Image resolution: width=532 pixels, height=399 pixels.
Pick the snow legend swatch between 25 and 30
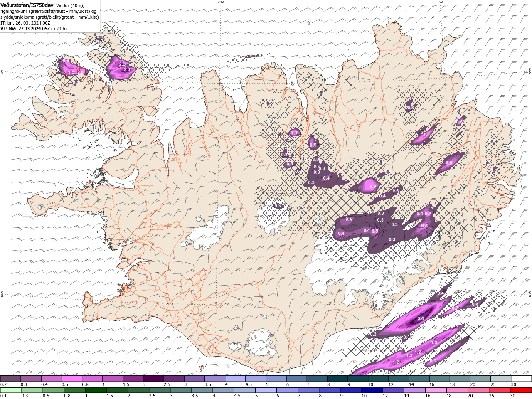(x=501, y=379)
